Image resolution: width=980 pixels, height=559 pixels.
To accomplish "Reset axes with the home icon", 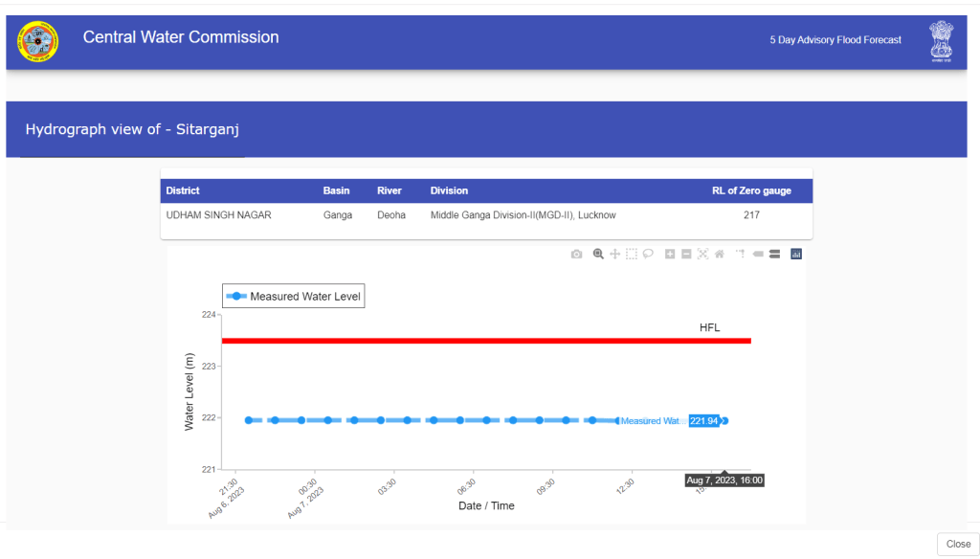I will [x=719, y=254].
